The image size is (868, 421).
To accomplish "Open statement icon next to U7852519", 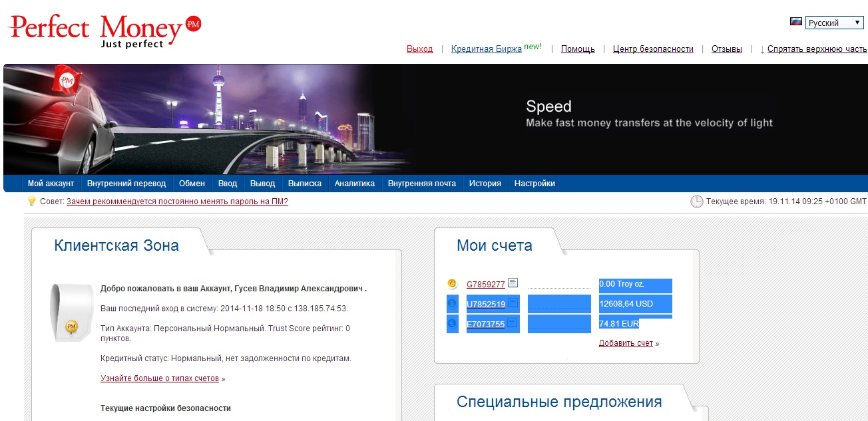I will click(513, 303).
